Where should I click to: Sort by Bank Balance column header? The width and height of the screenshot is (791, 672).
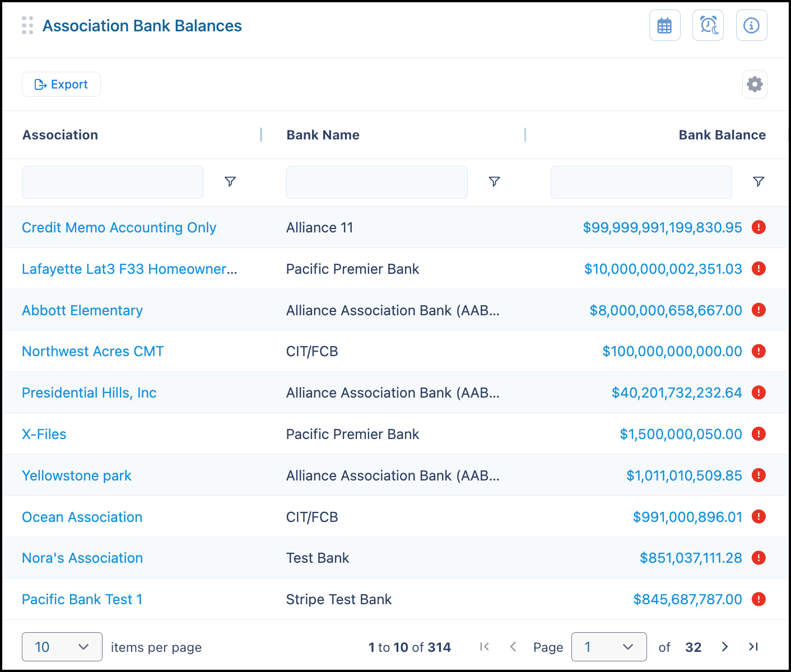[x=722, y=135]
